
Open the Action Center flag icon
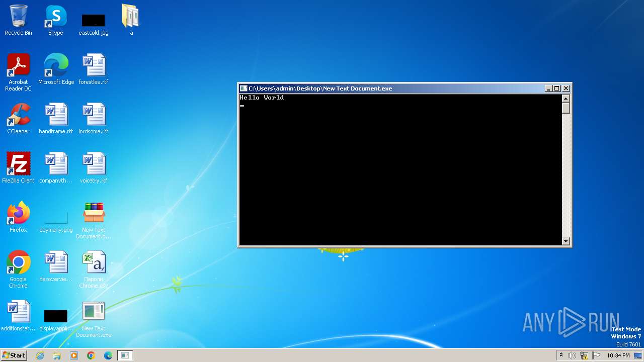pyautogui.click(x=596, y=355)
